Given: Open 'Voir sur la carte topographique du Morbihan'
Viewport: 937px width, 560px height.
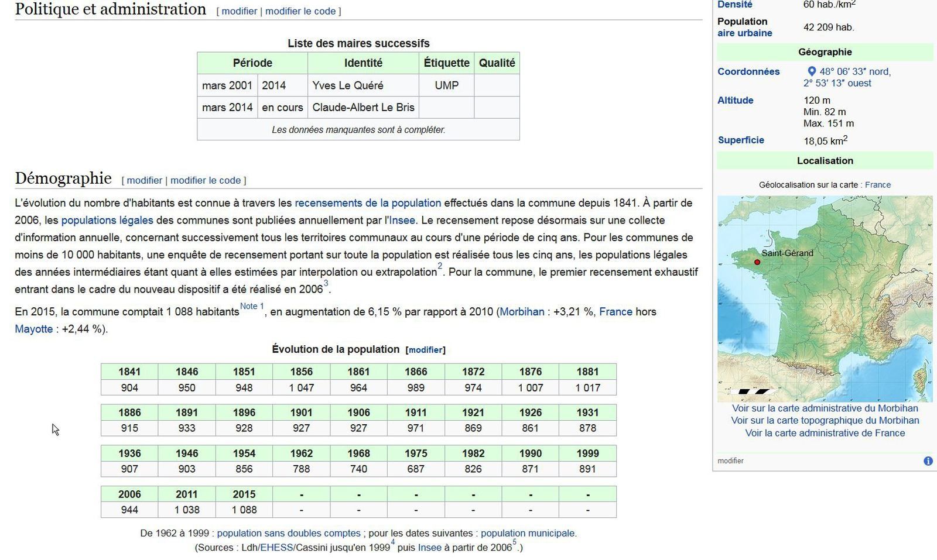Looking at the screenshot, I should coord(825,420).
